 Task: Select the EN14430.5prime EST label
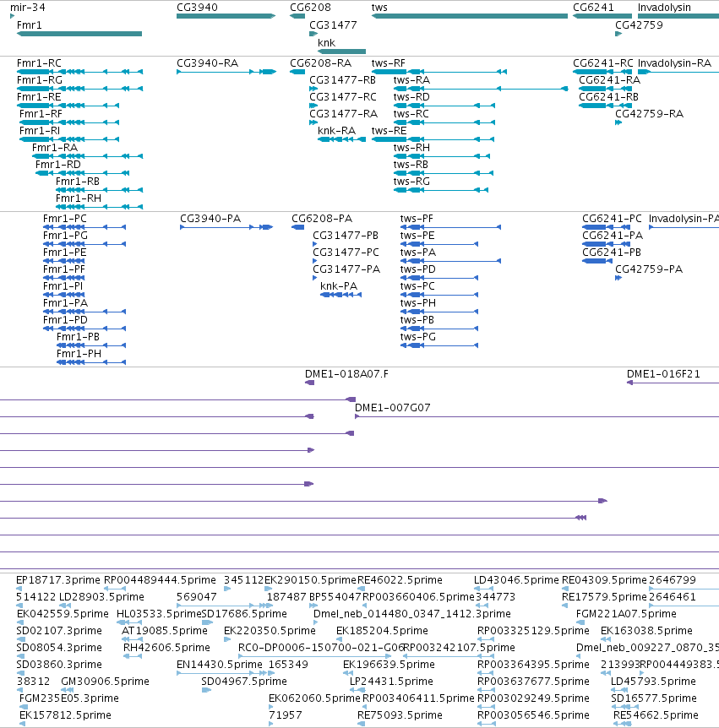219,665
